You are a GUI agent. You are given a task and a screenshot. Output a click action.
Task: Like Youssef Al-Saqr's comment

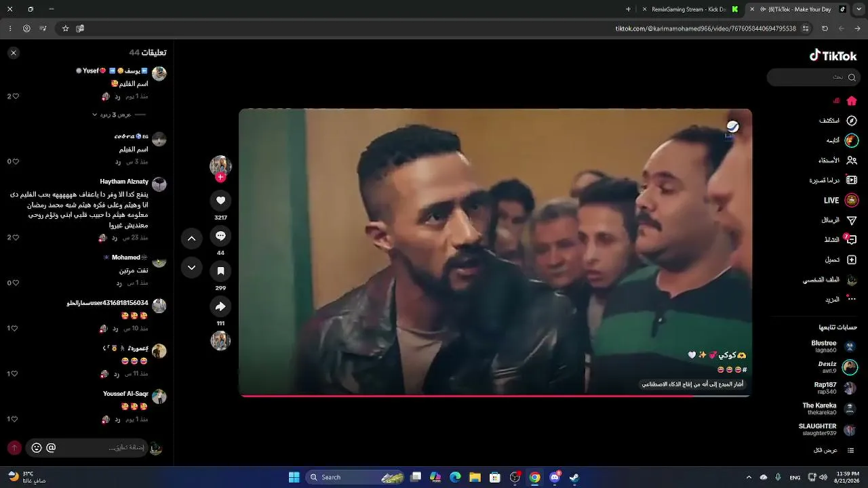point(16,419)
